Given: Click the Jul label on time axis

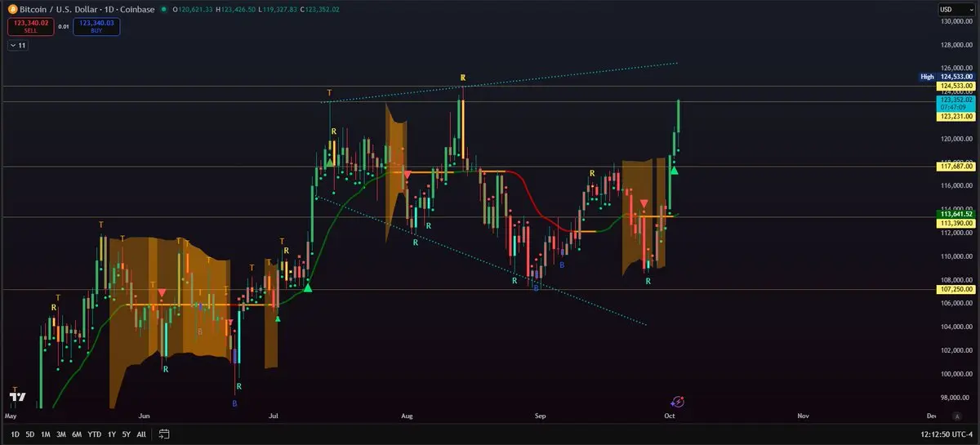Looking at the screenshot, I should [273, 416].
